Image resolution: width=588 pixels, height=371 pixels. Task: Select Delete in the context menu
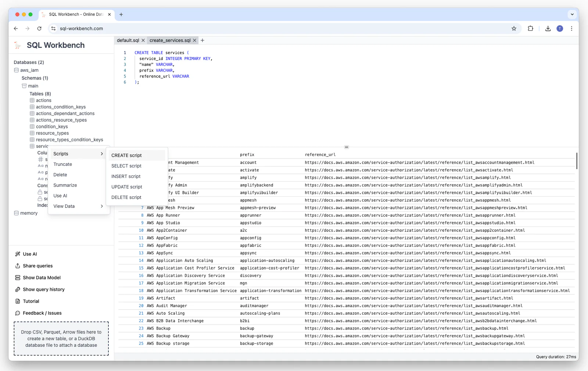click(x=79, y=175)
